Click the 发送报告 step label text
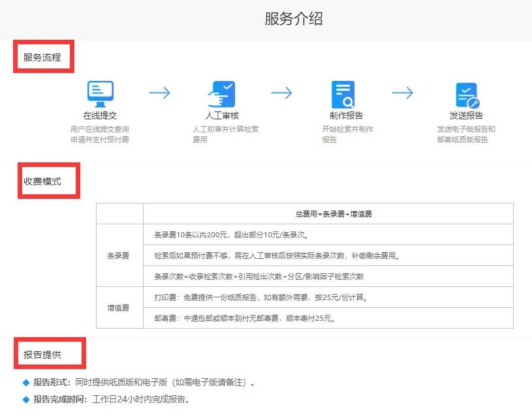This screenshot has height=418, width=532. [x=466, y=116]
